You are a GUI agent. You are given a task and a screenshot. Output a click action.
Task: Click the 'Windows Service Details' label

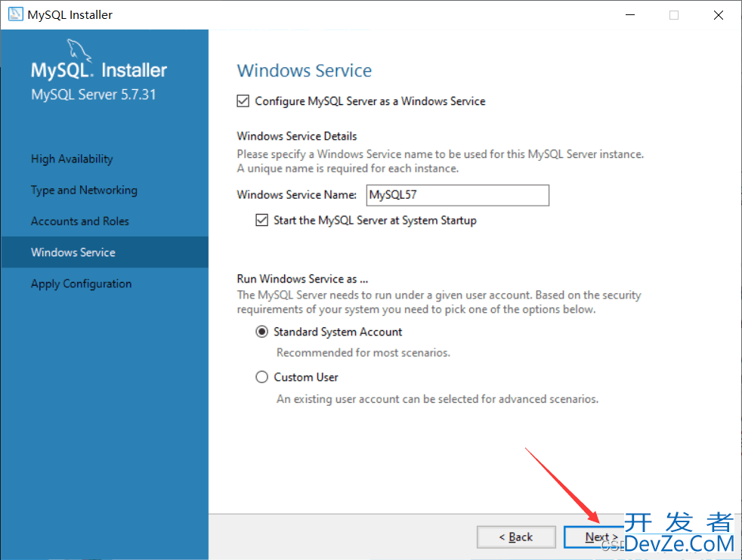(x=297, y=136)
